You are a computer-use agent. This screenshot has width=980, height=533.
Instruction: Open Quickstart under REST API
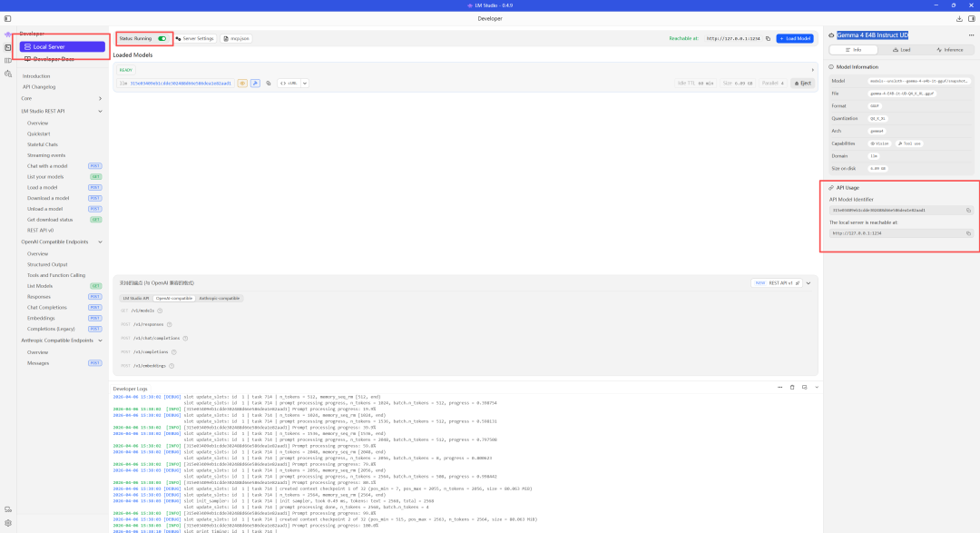point(39,133)
